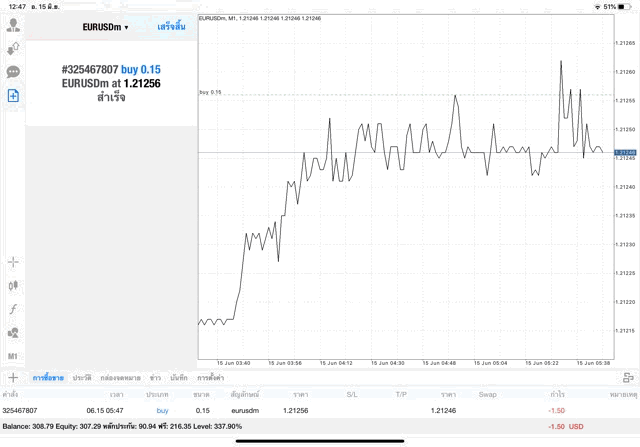Switch to การซื้อขาย trade tab
Image resolution: width=640 pixels, height=447 pixels.
[x=48, y=378]
